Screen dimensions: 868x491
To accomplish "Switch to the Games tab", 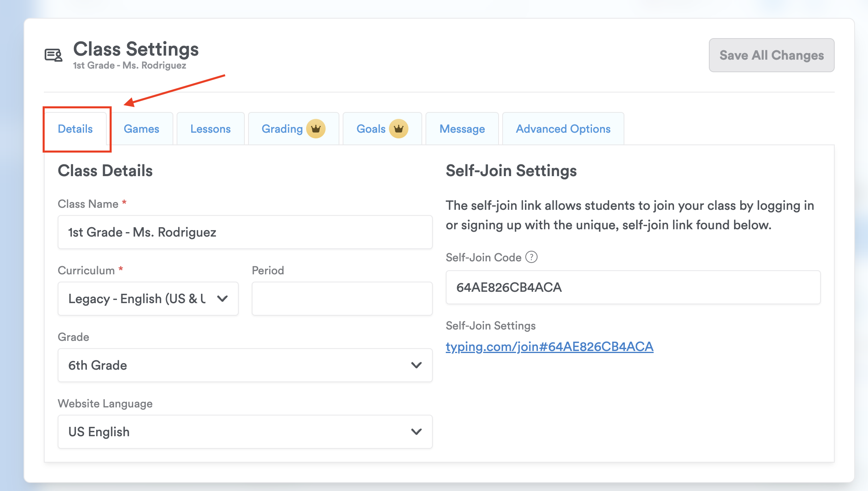I will click(141, 129).
